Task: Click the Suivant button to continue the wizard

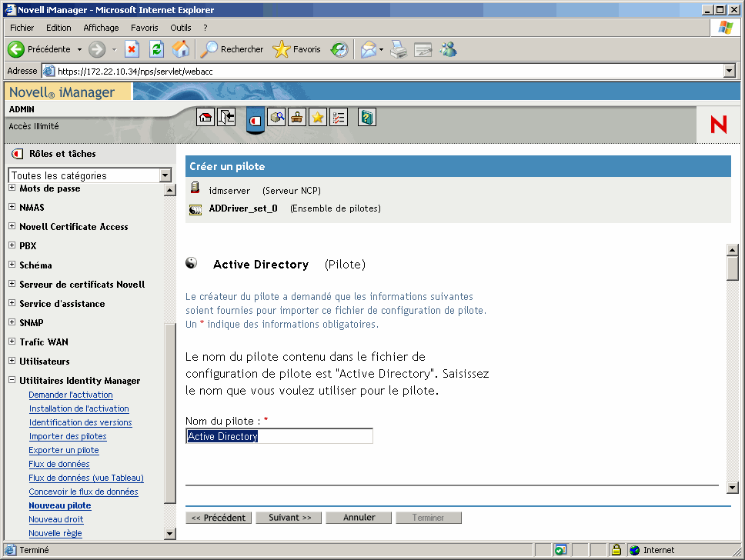Action: [289, 517]
